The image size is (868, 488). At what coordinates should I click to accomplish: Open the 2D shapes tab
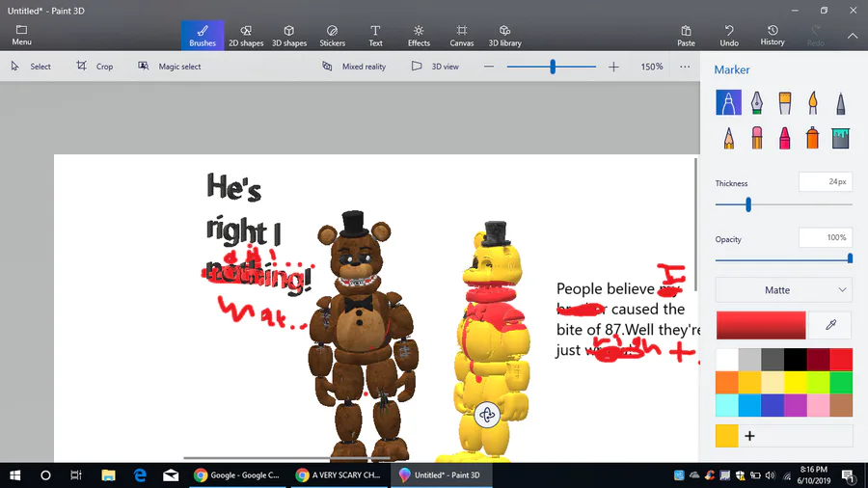pos(246,36)
